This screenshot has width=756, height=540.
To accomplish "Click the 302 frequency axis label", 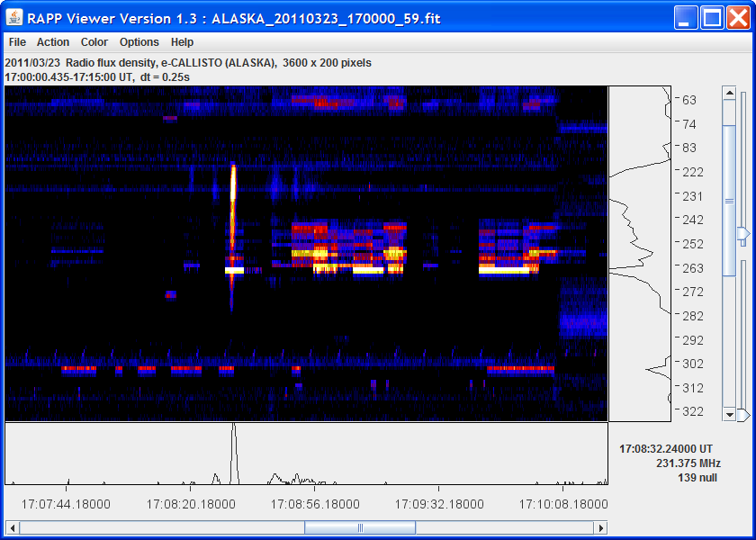I will point(692,364).
